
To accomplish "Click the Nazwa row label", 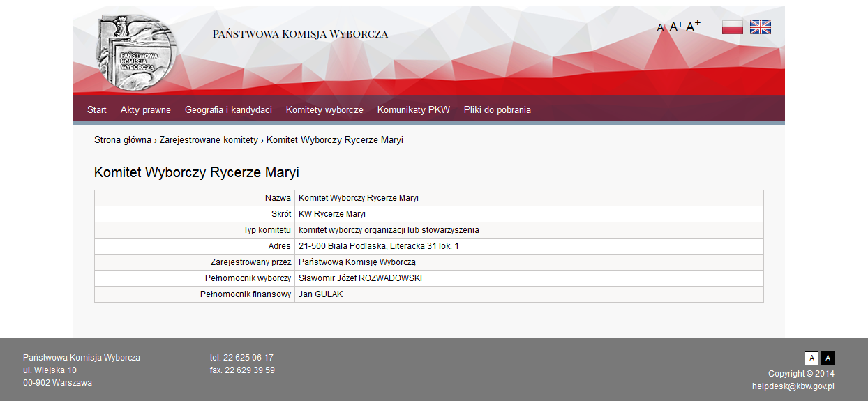I will click(x=278, y=198).
